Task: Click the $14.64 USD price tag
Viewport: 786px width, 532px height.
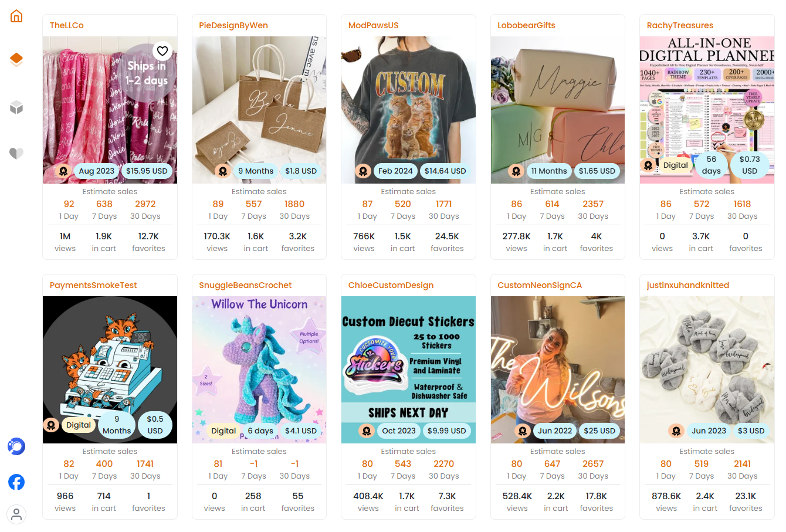Action: (445, 171)
